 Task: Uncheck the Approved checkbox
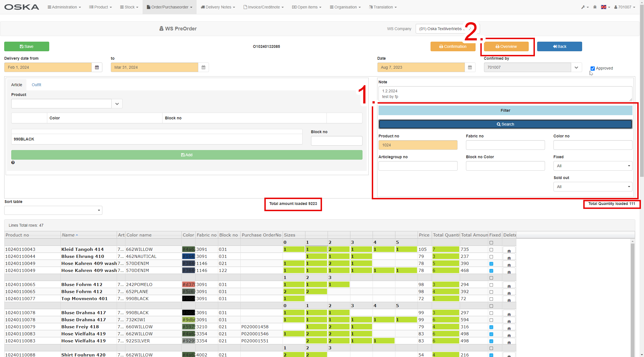[593, 68]
